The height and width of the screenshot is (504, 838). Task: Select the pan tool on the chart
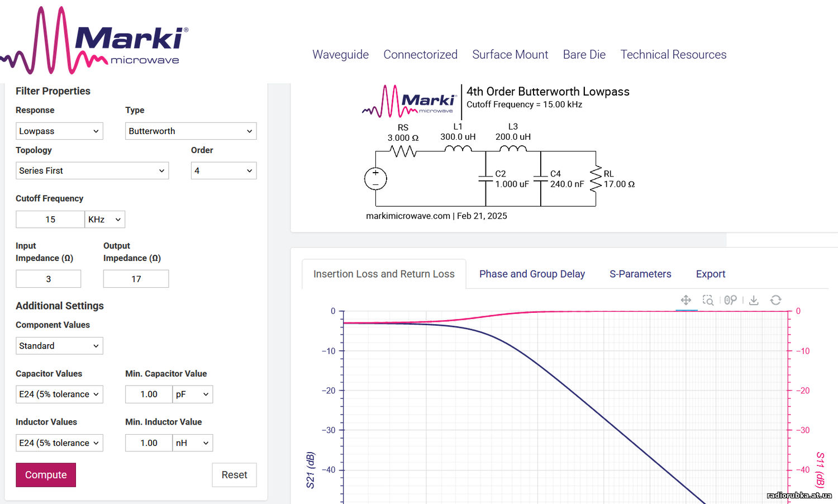coord(686,300)
